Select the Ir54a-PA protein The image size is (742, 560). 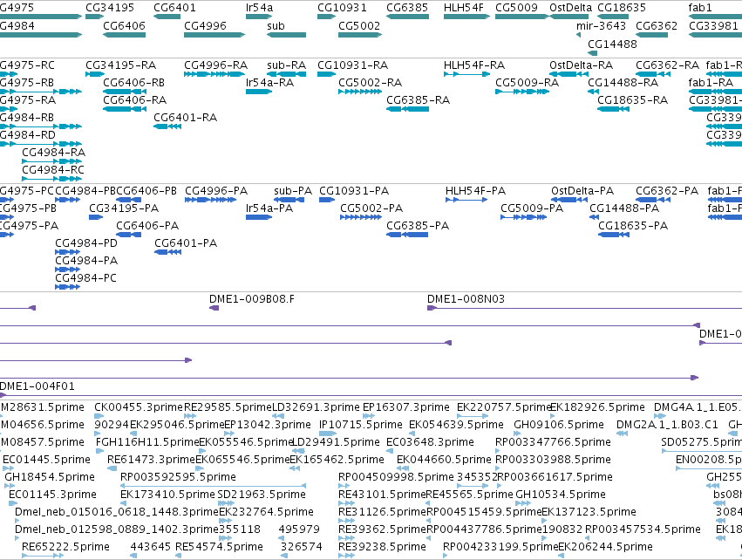[259, 217]
